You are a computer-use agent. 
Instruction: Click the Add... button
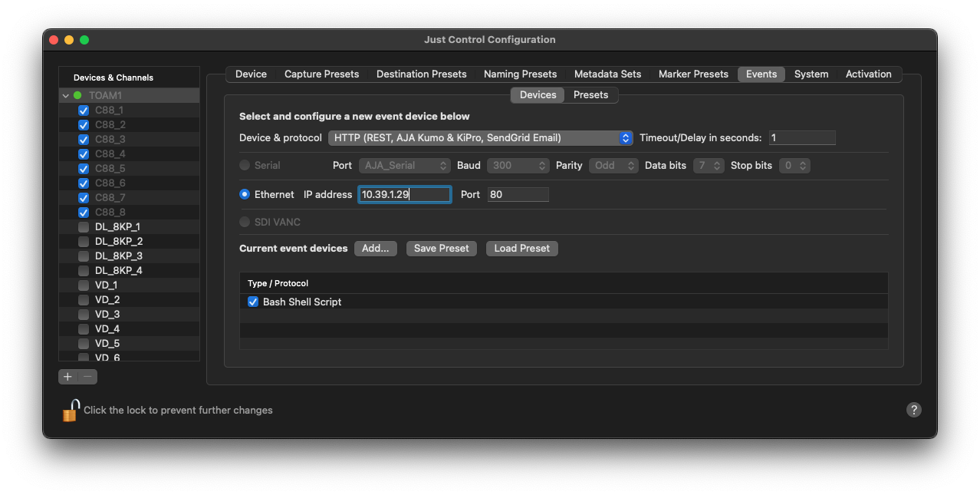[376, 249]
